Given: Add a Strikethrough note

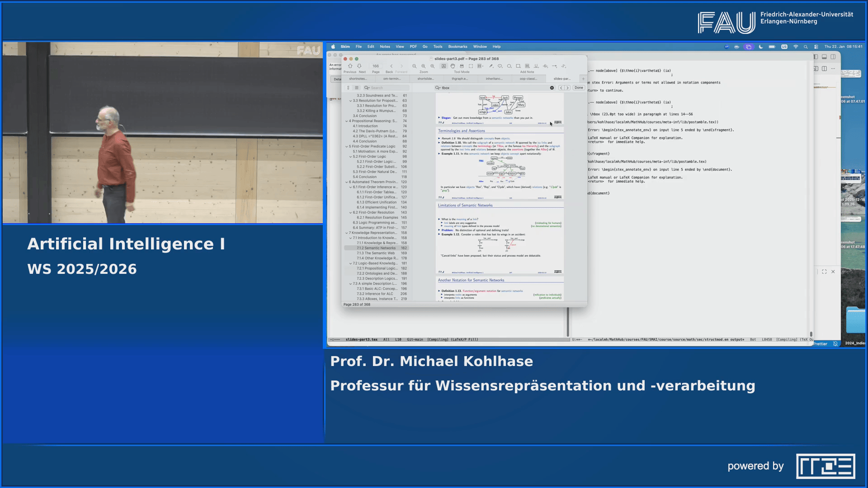Looking at the screenshot, I should pos(545,66).
